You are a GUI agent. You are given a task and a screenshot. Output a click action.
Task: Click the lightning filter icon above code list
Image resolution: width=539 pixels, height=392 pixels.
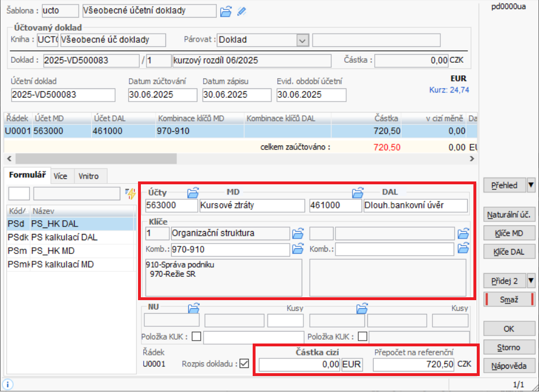[x=131, y=194]
